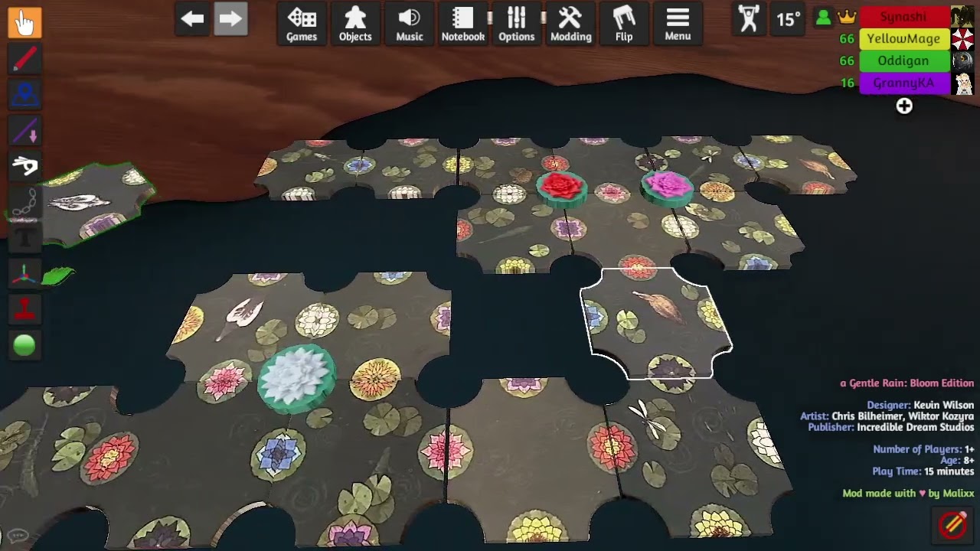Click Synashi's avatar picture
980x551 pixels.
coord(962,17)
